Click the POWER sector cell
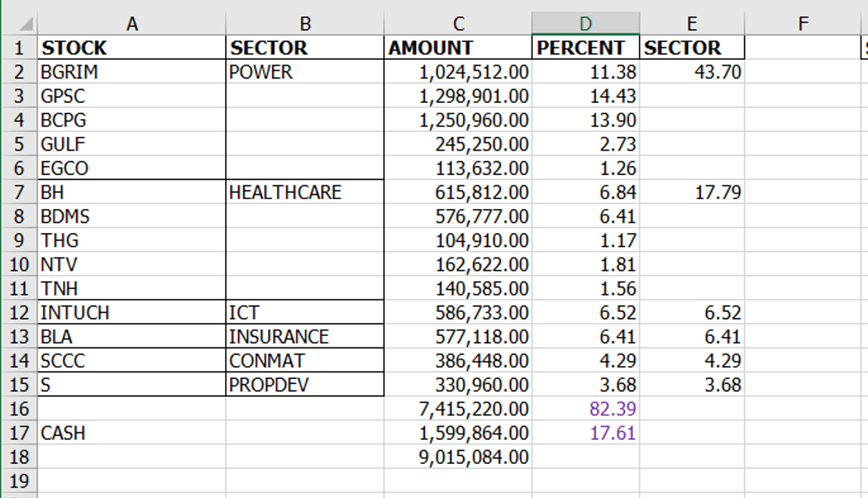868x498 pixels. pyautogui.click(x=305, y=72)
